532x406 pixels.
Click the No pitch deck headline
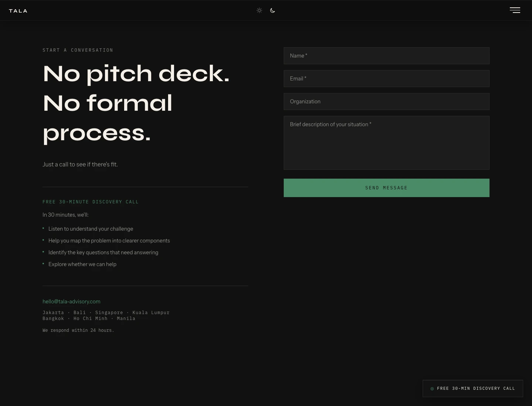click(x=136, y=74)
